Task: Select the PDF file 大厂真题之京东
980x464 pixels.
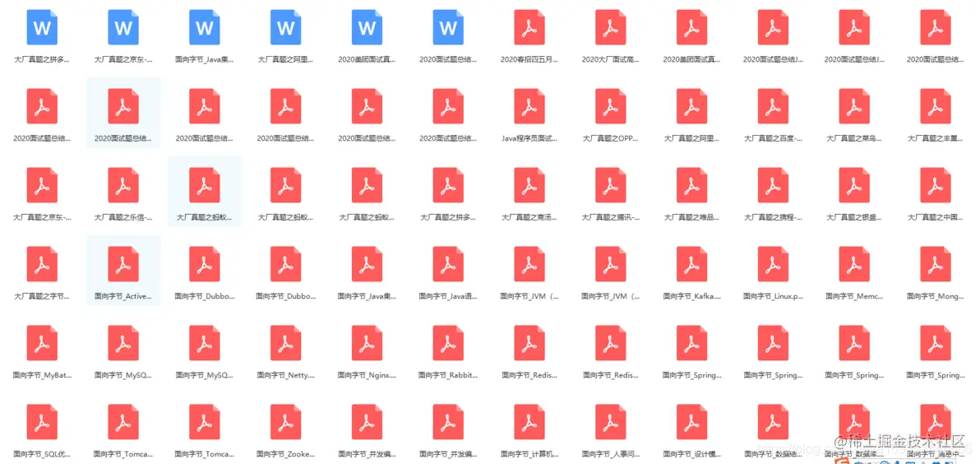Action: pos(42,185)
